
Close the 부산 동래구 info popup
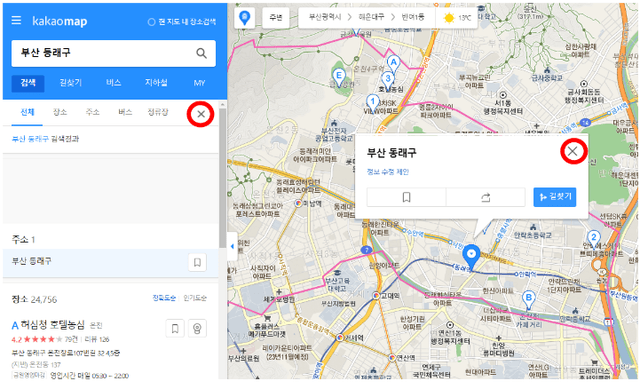572,151
